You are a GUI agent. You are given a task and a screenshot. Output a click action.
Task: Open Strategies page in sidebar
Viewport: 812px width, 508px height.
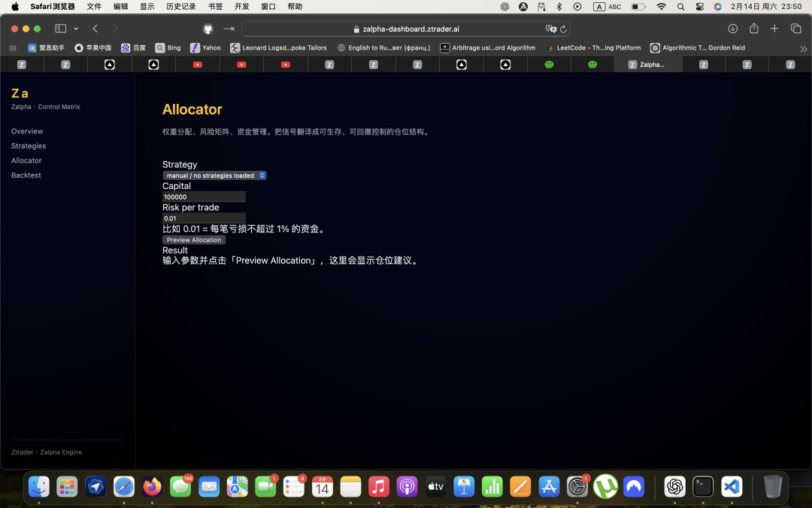pos(29,146)
